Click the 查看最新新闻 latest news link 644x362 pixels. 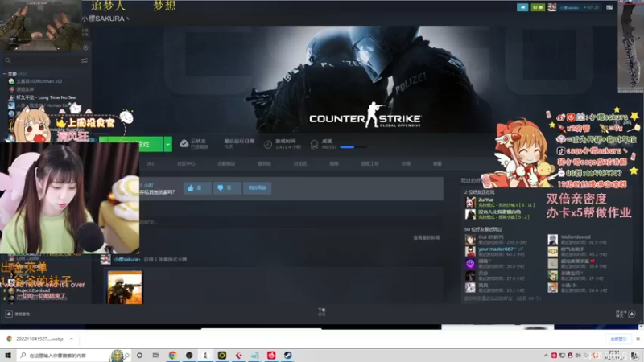427,237
